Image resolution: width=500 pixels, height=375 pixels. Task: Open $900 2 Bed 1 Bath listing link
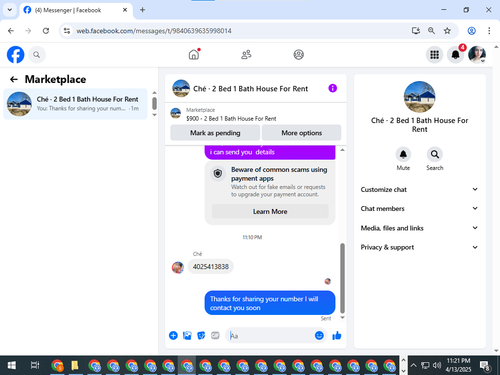[x=231, y=118]
